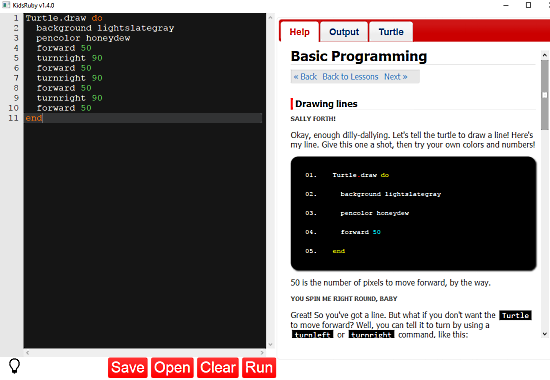This screenshot has height=380, width=550.
Task: Click 'turnright 90' on editor line 7
Action: (69, 78)
